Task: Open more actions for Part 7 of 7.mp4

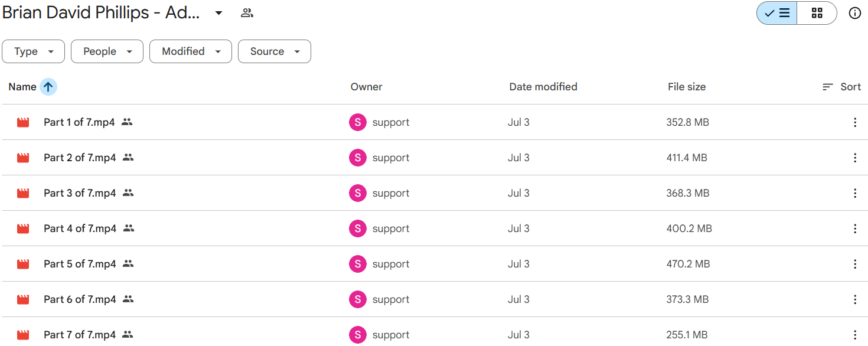Action: [854, 335]
